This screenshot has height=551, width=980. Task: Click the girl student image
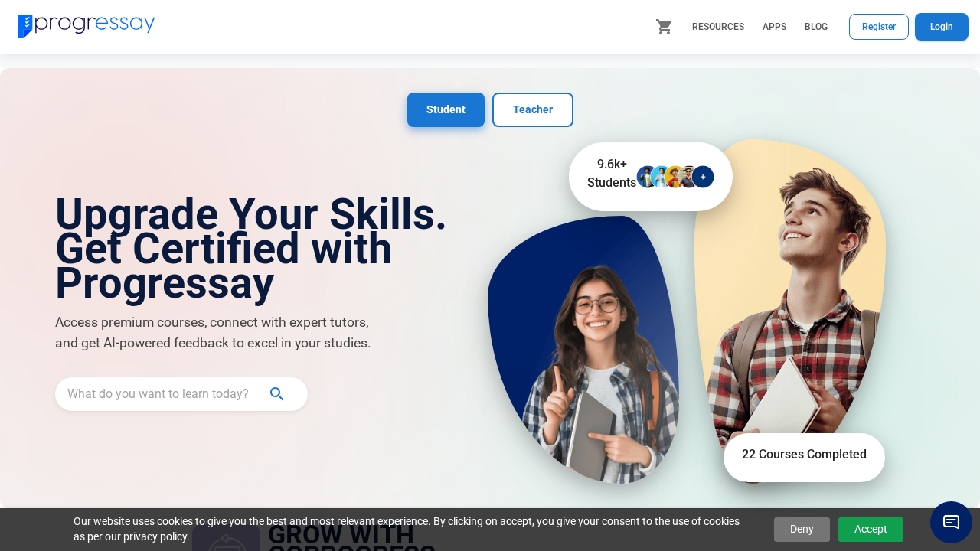click(x=583, y=350)
